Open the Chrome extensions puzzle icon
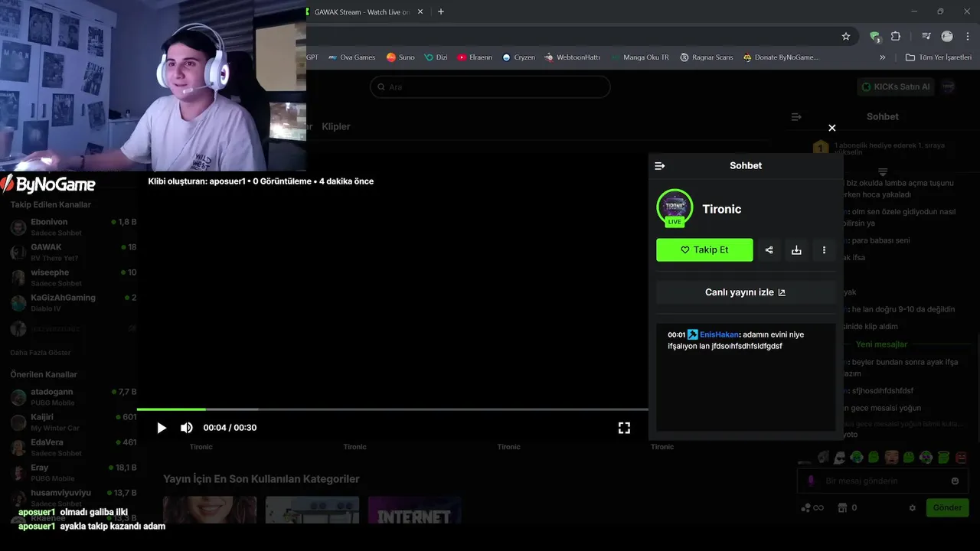Viewport: 980px width, 551px height. pyautogui.click(x=896, y=36)
